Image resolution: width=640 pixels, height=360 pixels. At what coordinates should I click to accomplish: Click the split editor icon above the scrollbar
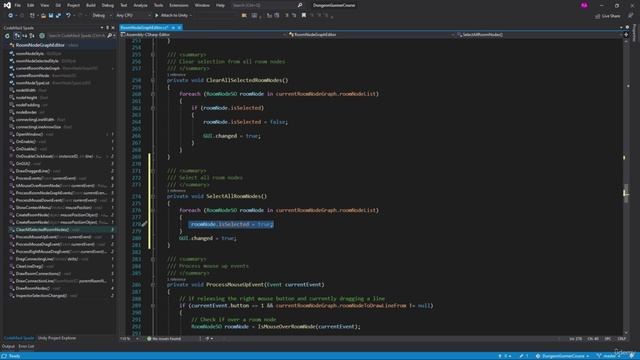click(x=626, y=35)
